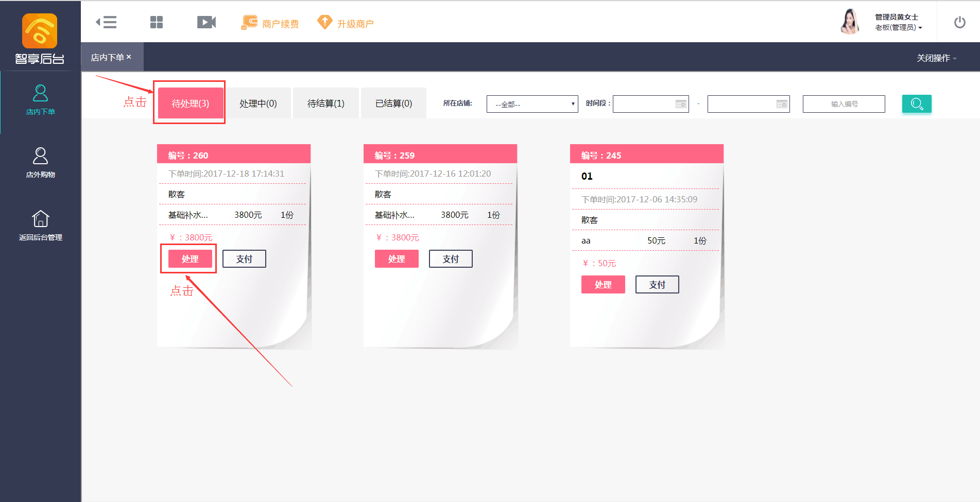Click 散客 customer on order 245

coord(590,220)
